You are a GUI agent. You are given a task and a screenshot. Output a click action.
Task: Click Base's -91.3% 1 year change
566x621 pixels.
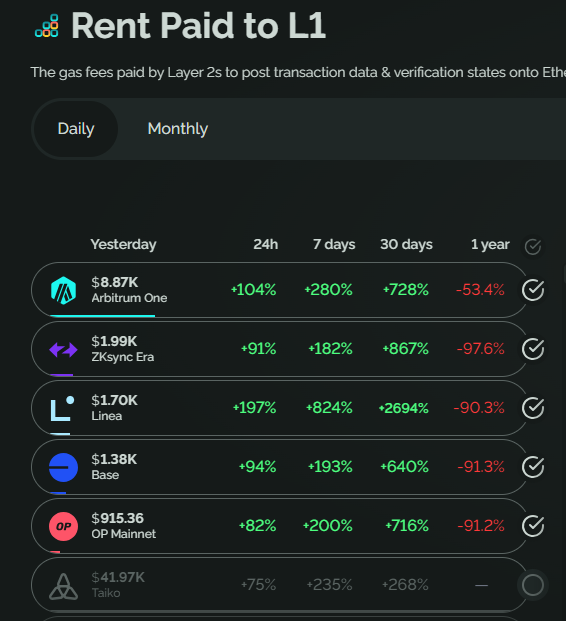coord(481,467)
